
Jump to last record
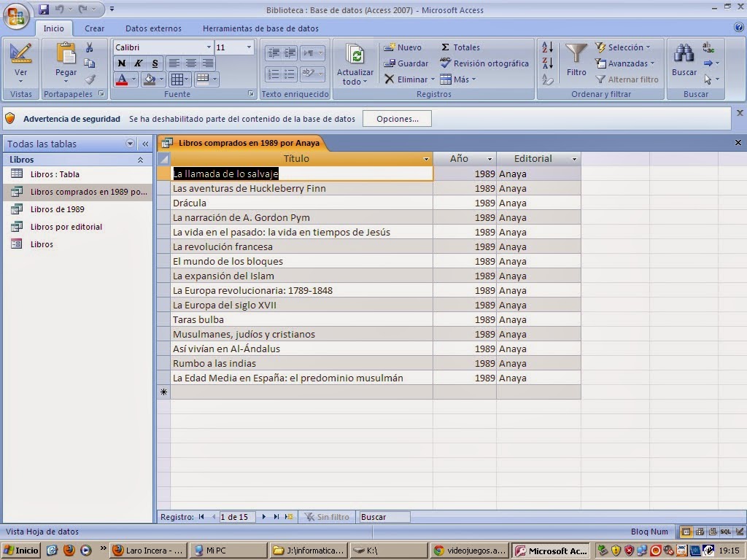click(276, 517)
